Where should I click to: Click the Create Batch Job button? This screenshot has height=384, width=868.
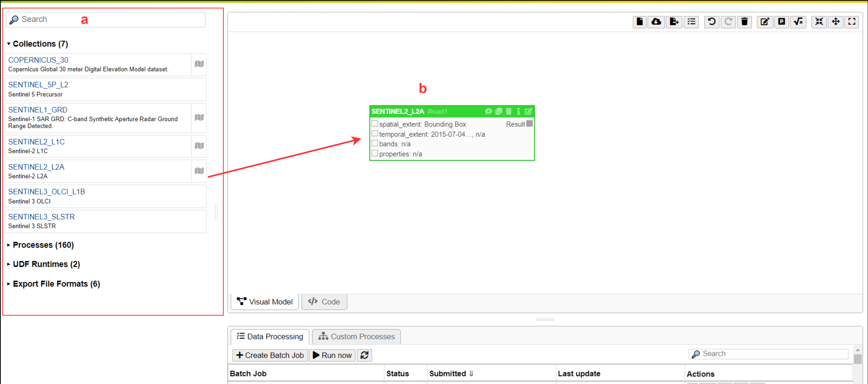[x=270, y=355]
